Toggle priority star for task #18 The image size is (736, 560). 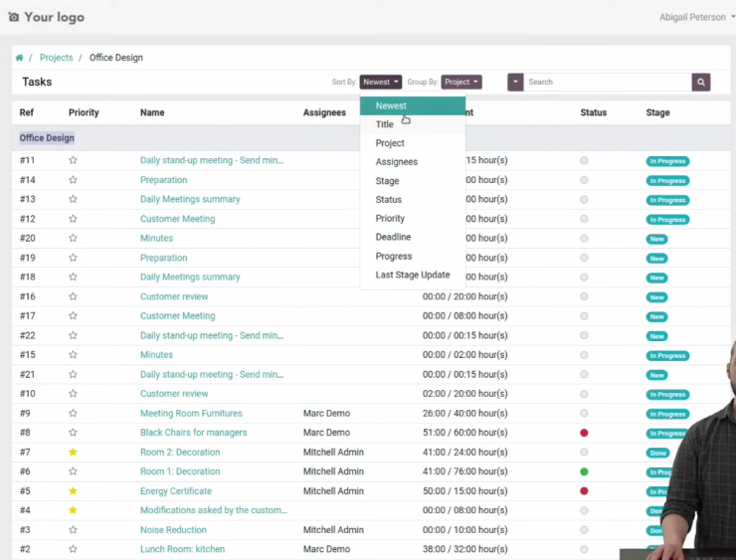tap(73, 277)
